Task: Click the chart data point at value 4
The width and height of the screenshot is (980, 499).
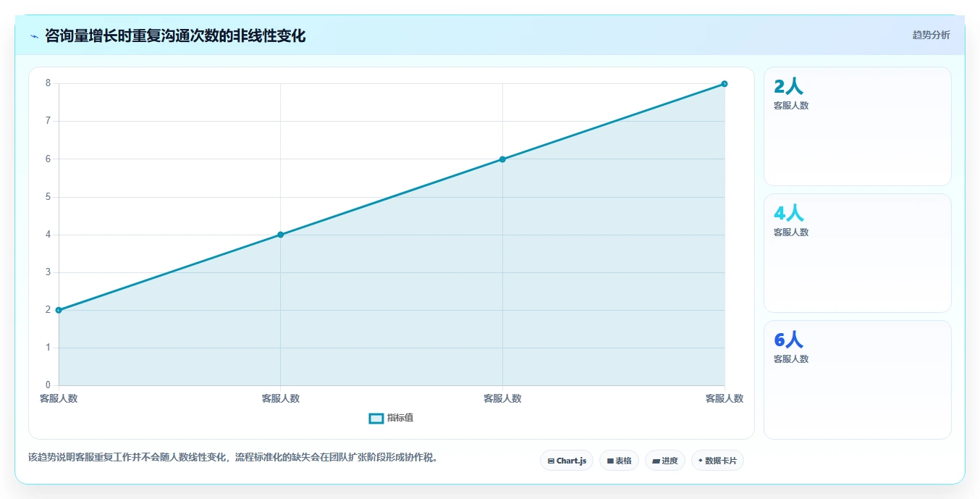Action: pyautogui.click(x=280, y=235)
